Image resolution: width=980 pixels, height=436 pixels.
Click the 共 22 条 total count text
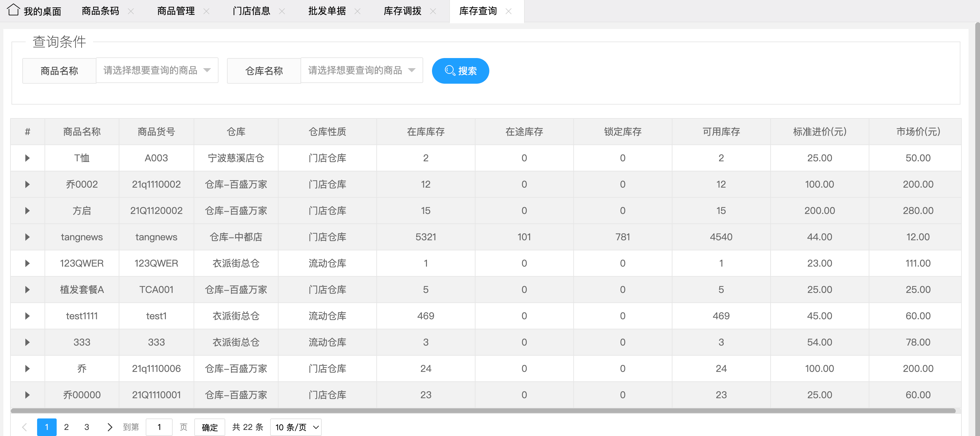[x=248, y=427]
